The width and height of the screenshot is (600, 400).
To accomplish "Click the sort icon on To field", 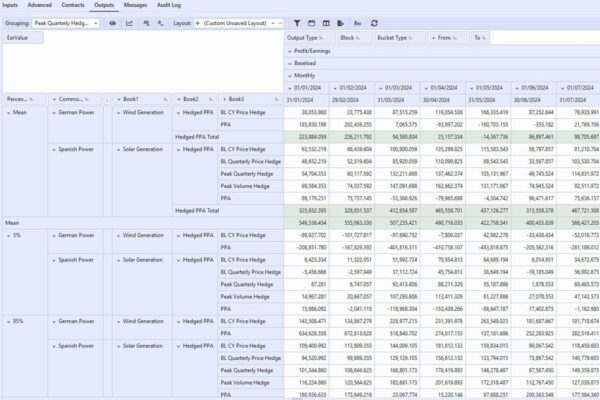I will tap(484, 38).
